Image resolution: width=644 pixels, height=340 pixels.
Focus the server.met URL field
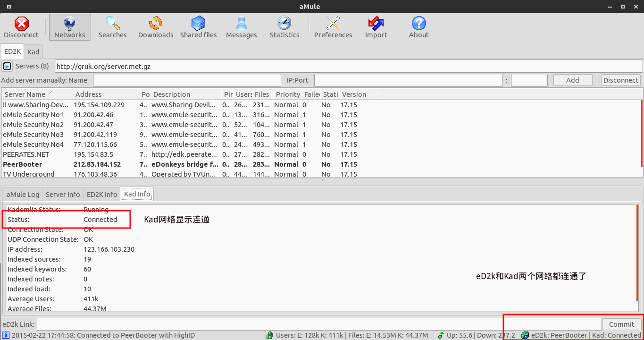[x=349, y=66]
